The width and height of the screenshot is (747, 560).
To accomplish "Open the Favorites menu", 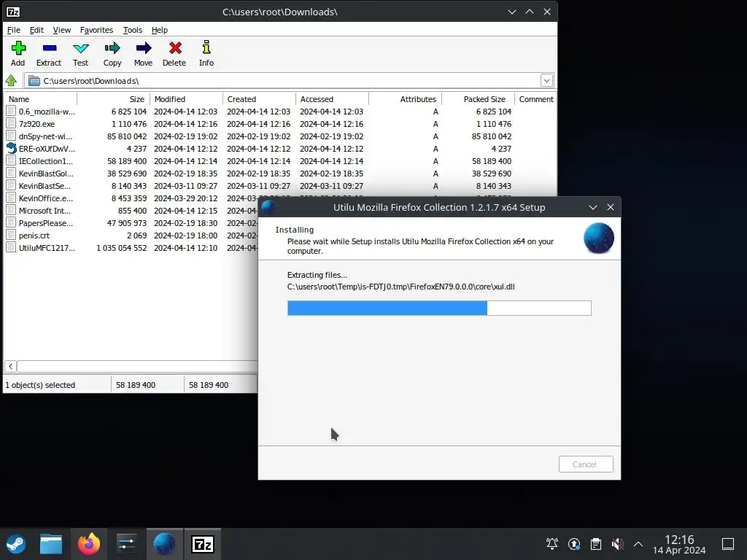I will (97, 30).
